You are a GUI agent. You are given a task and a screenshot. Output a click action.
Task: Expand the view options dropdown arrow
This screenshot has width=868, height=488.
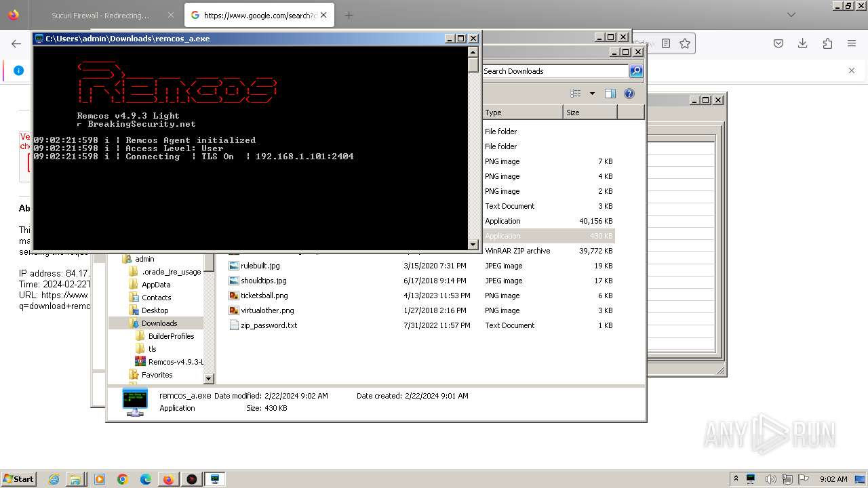(x=592, y=94)
